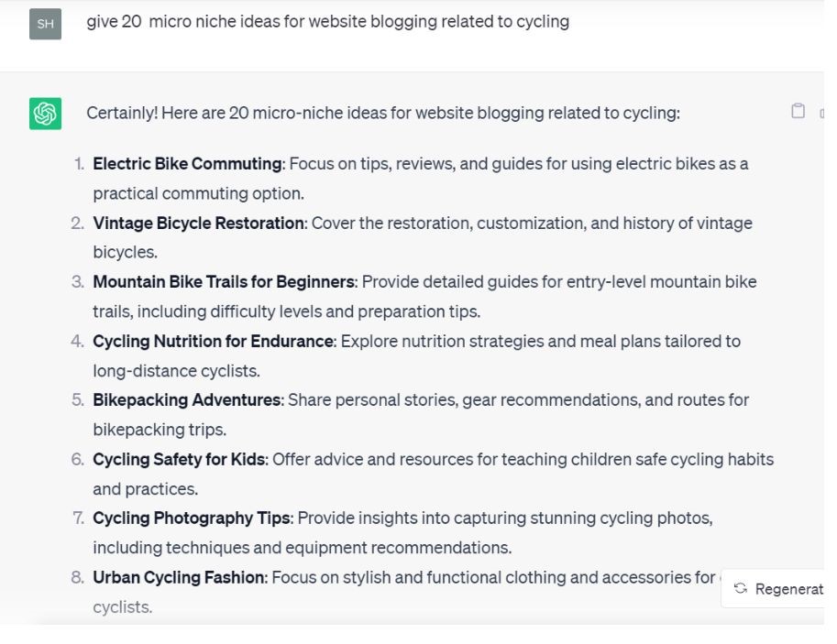837x644 pixels.
Task: Click the "Vintage Bicycle Restoration" heading
Action: click(198, 223)
